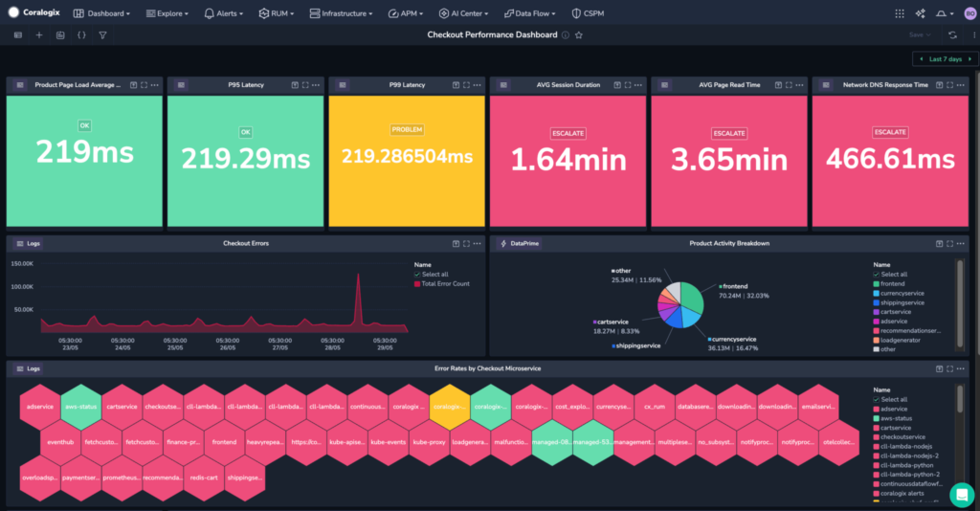Open the Save dropdown
This screenshot has width=980, height=511.
920,35
